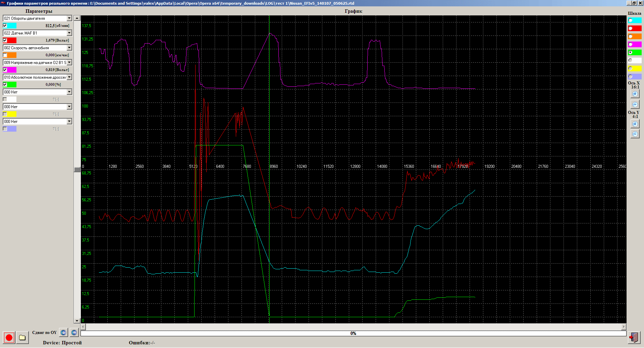Click the 'Шкала' label
The image size is (644, 348).
[635, 13]
